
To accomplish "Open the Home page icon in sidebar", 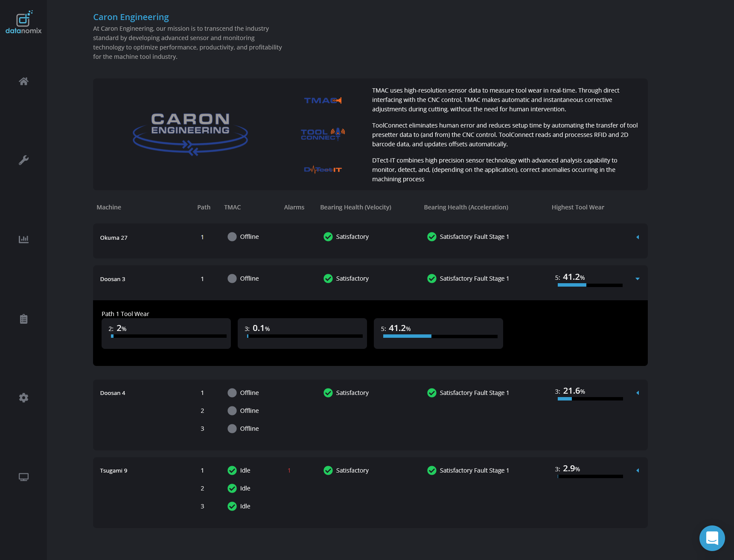I will coord(23,81).
